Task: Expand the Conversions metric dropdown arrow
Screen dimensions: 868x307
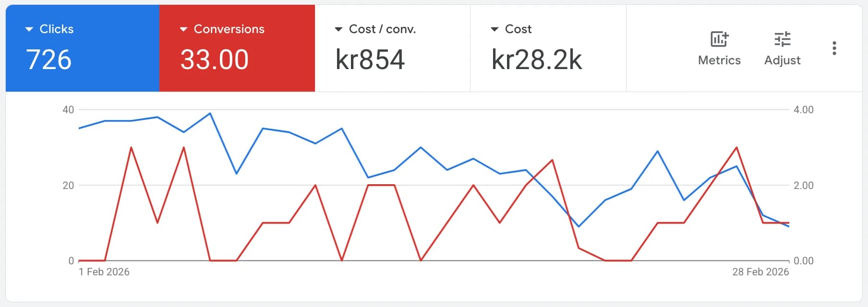Action: click(x=183, y=29)
